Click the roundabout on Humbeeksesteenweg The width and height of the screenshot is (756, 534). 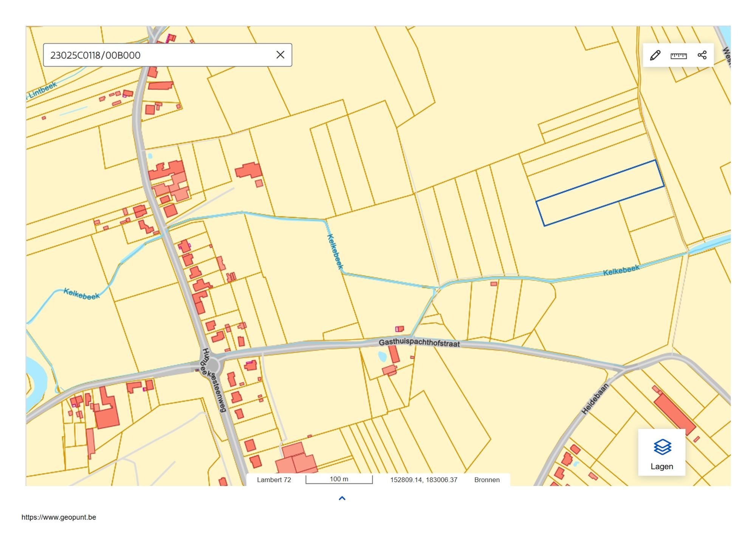[213, 365]
